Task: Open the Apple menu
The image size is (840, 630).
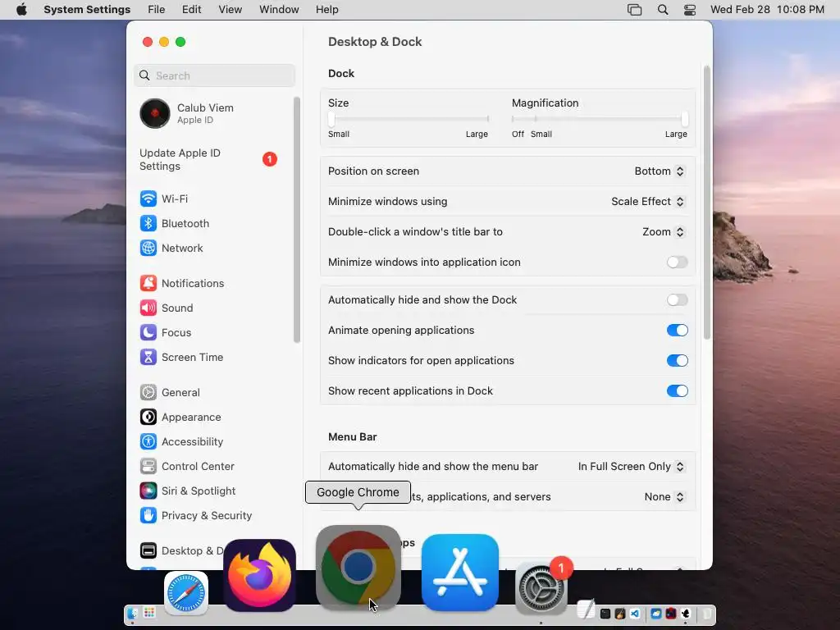Action: 21,10
